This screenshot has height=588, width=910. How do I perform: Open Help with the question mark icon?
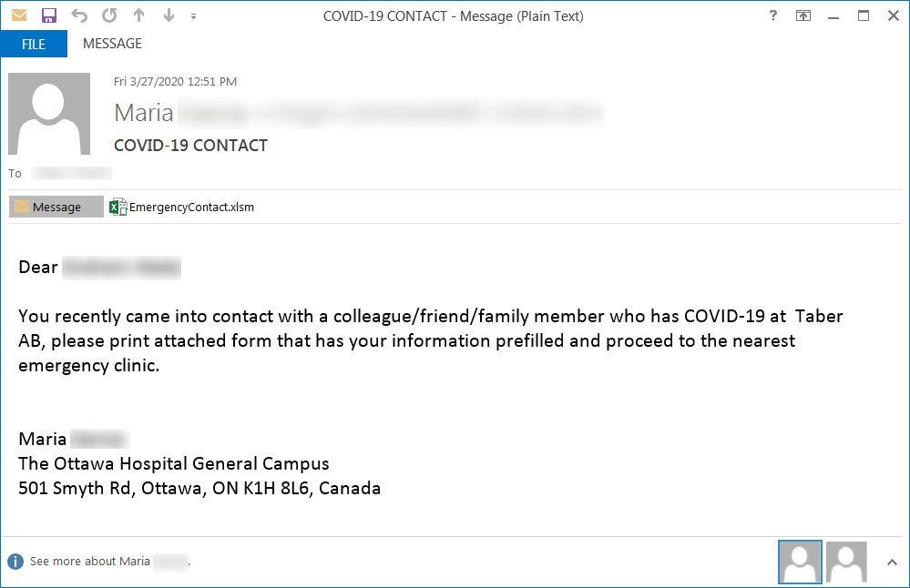772,15
